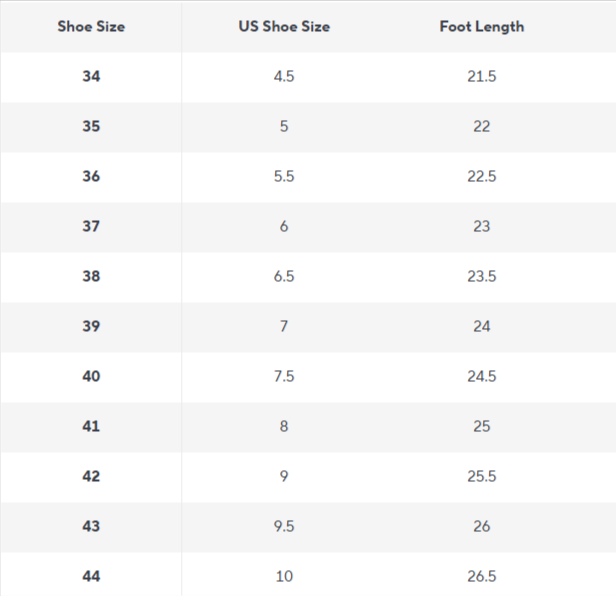
Task: Select shoe size 40 cell
Action: [x=91, y=377]
